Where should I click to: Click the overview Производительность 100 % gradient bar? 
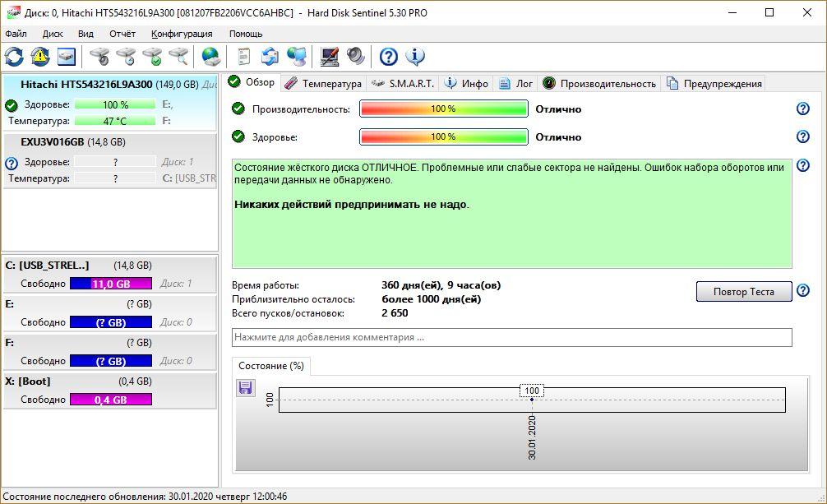pos(444,109)
